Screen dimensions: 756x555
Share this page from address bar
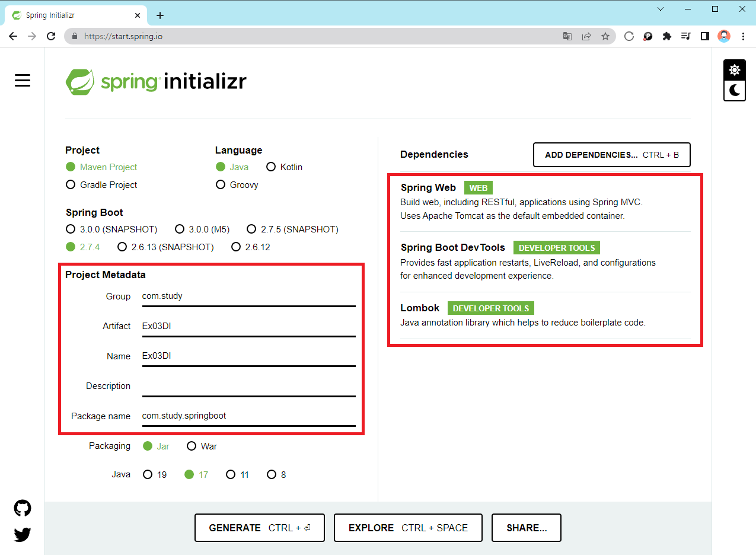(x=586, y=36)
